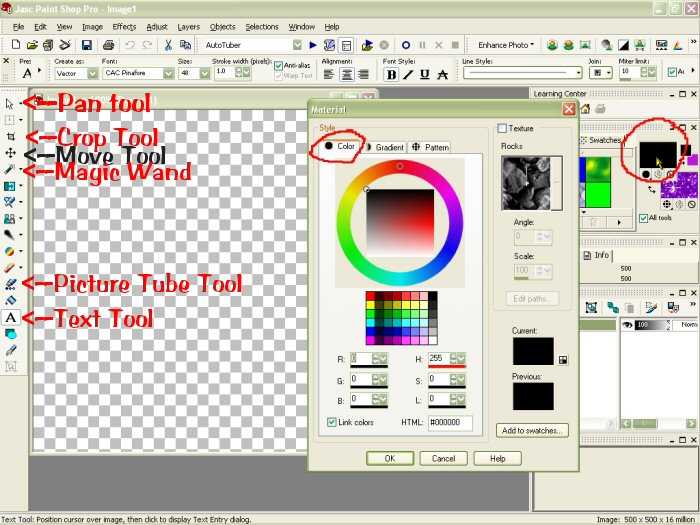This screenshot has height=525, width=700.
Task: Click the Stroke width field
Action: point(224,72)
